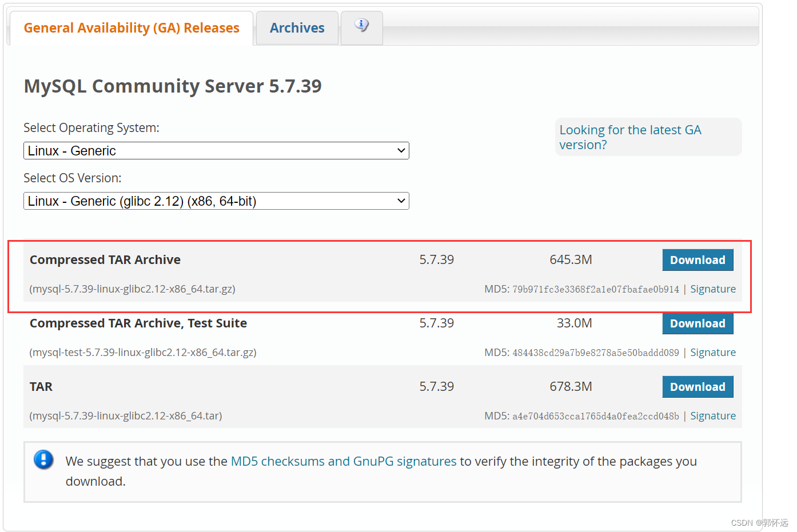Select General Availability (GA) Releases tab
Screen dimensions: 797x532
[x=131, y=28]
